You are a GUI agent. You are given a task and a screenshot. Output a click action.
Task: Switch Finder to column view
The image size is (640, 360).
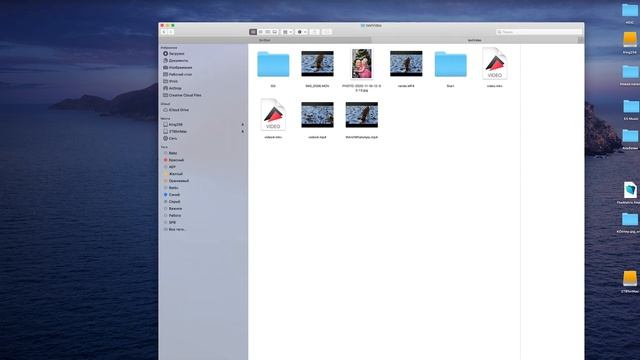pos(268,32)
